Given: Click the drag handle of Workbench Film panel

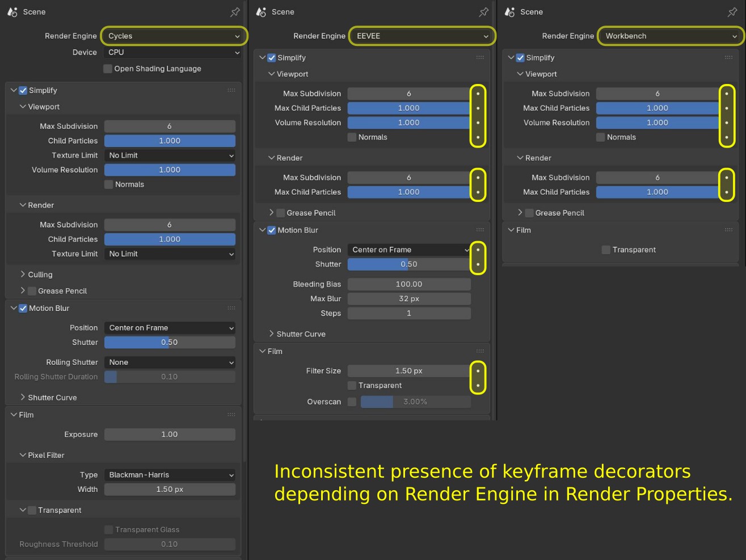Looking at the screenshot, I should [x=728, y=230].
